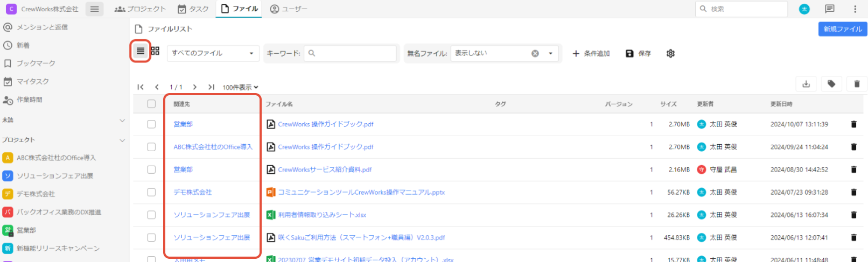Screen dimensions: 868x262
Task: Delete the CrewWorksサービス紹介資料.pdf row
Action: [x=853, y=169]
